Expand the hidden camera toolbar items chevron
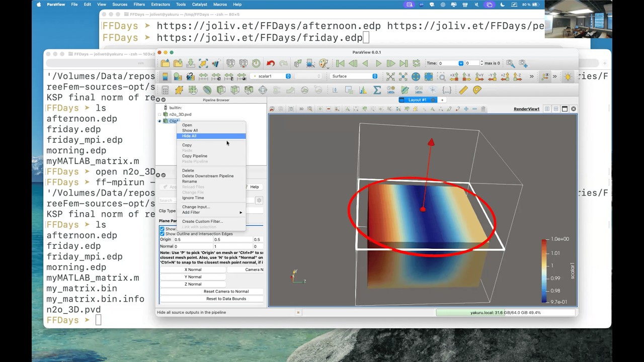The image size is (644, 362). coord(531,76)
